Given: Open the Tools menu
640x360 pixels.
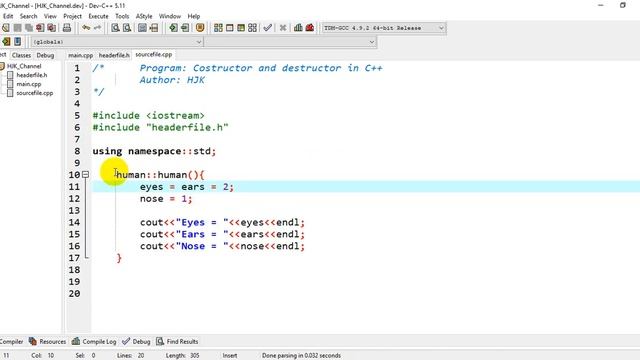Looking at the screenshot, I should (122, 16).
